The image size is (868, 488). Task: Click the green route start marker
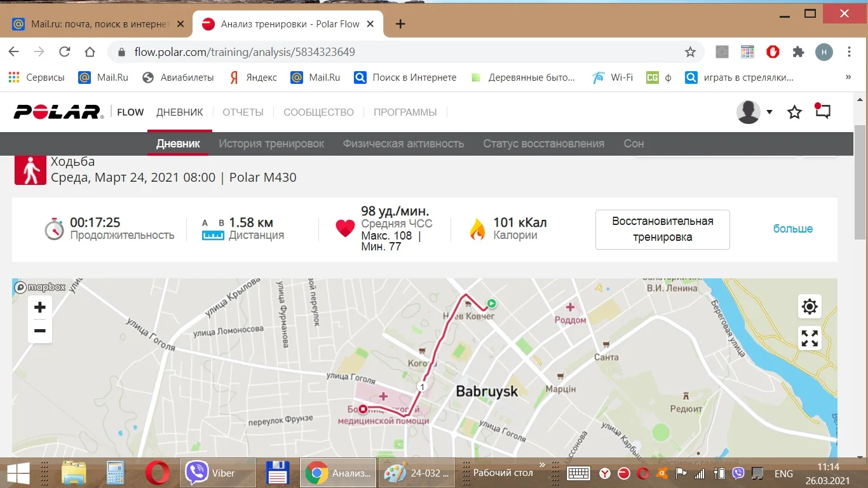pos(491,304)
